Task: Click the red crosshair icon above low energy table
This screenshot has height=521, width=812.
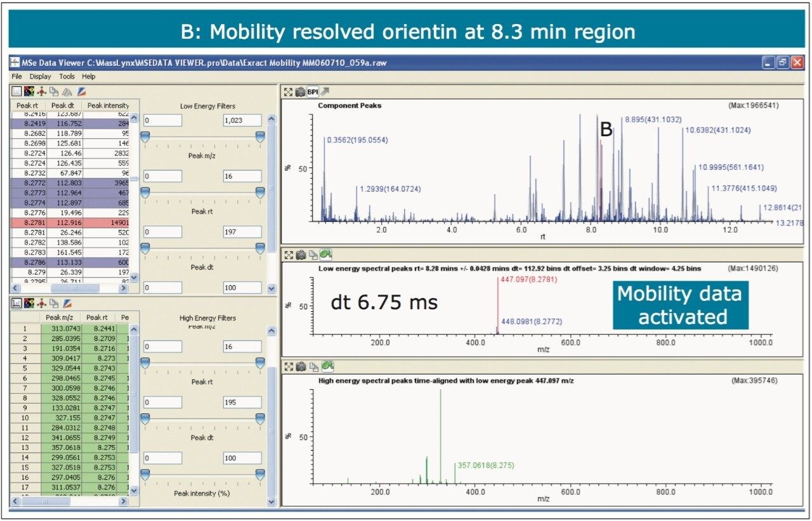Action: pyautogui.click(x=42, y=91)
